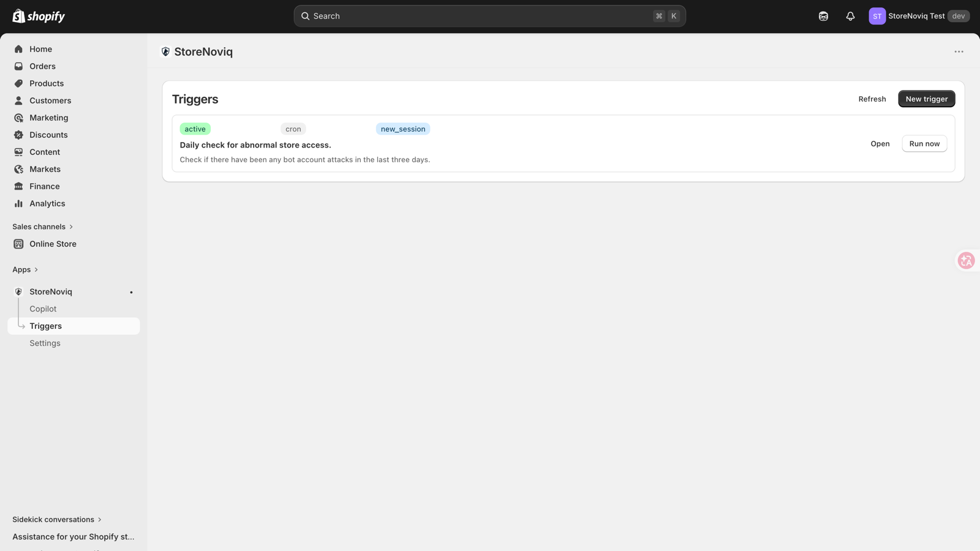Click the StoreNoviq shield icon in sidebar
The width and height of the screenshot is (980, 551).
[18, 292]
